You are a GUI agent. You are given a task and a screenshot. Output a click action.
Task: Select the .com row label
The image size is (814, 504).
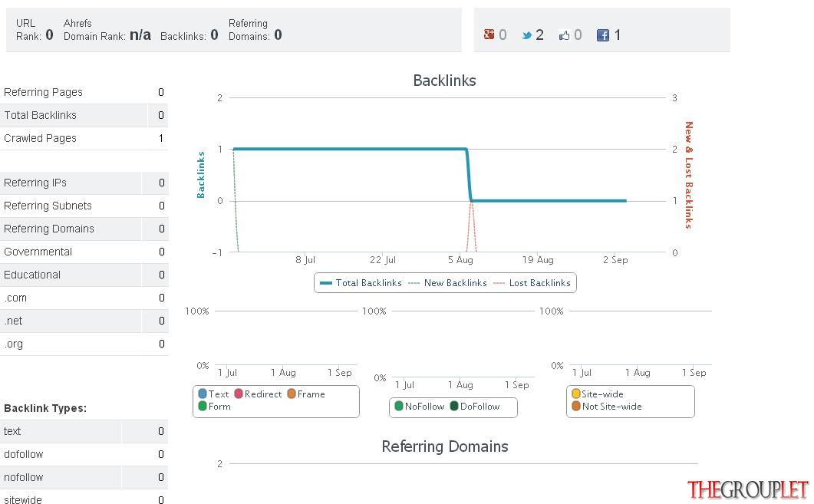pyautogui.click(x=15, y=298)
